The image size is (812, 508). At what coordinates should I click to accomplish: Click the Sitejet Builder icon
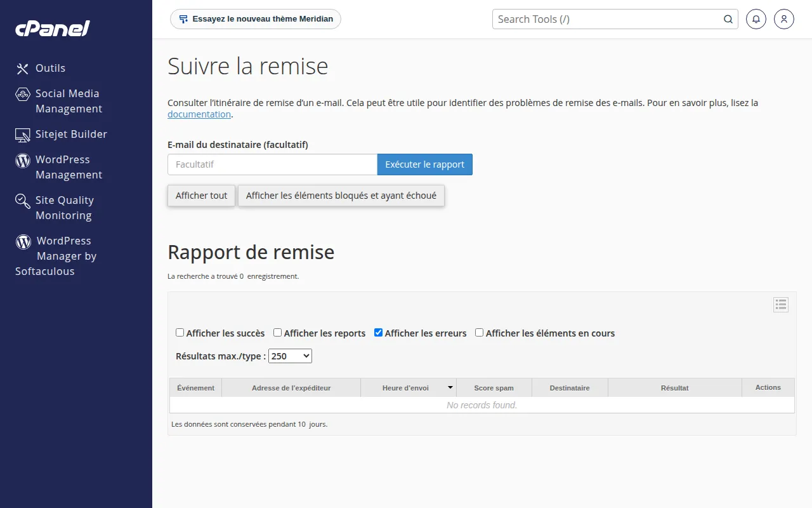coord(23,135)
